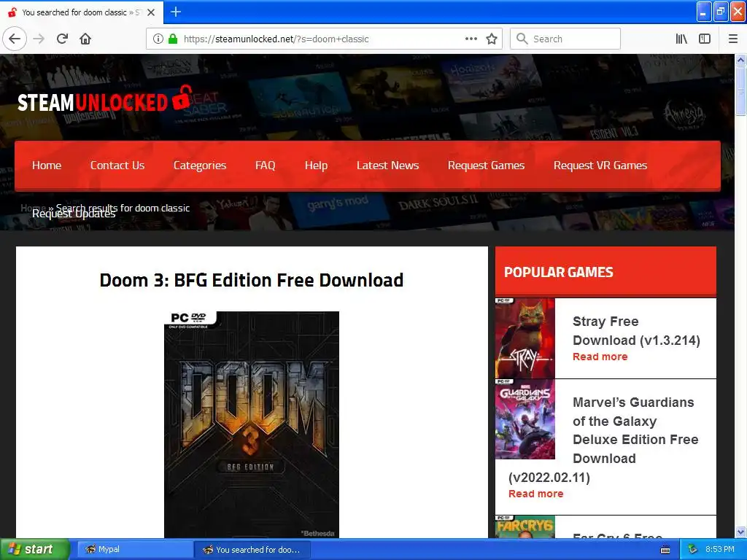Open Contact Us in navigation bar

[117, 166]
